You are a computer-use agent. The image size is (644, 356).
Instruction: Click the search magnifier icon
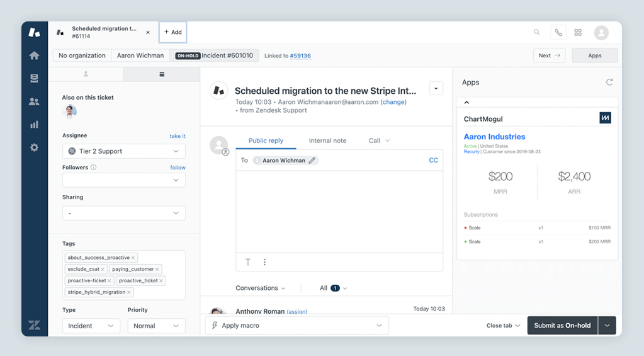[537, 32]
